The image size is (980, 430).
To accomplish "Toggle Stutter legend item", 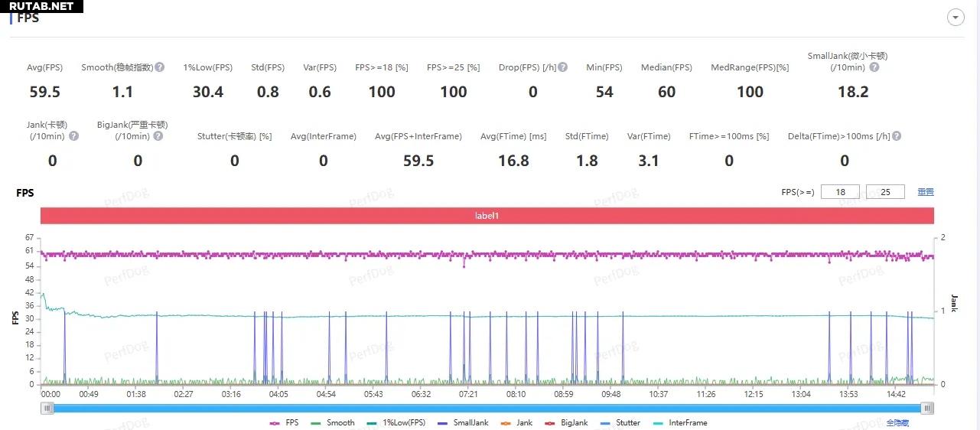I will pyautogui.click(x=620, y=423).
